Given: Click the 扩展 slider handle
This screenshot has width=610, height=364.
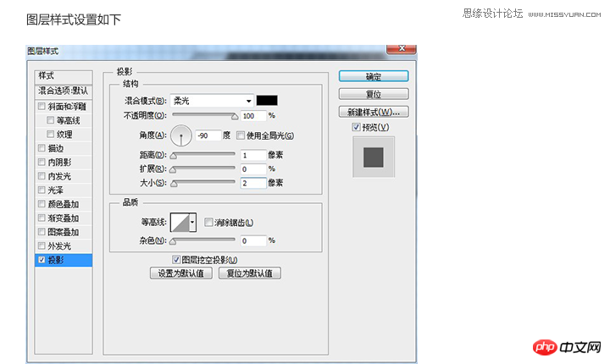Looking at the screenshot, I should (174, 169).
